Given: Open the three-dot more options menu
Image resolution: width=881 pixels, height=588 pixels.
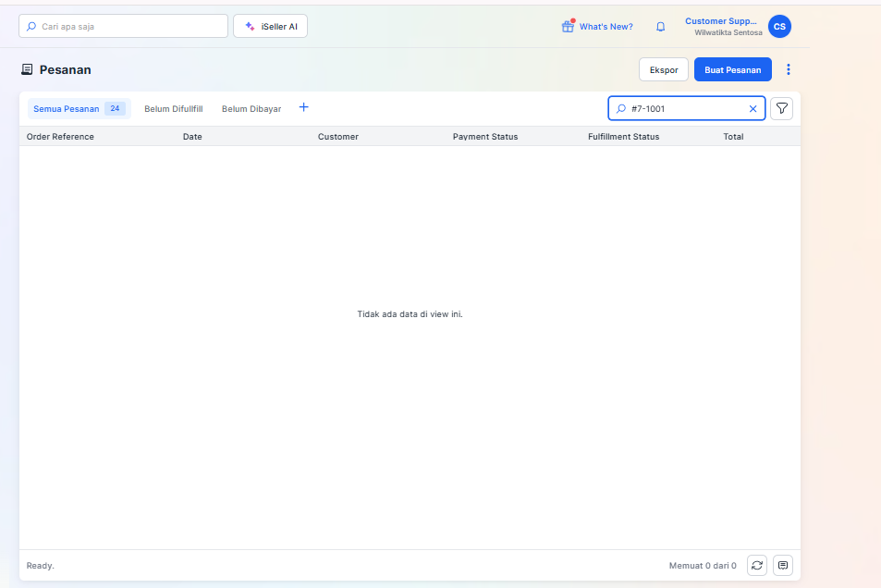Looking at the screenshot, I should pos(789,69).
